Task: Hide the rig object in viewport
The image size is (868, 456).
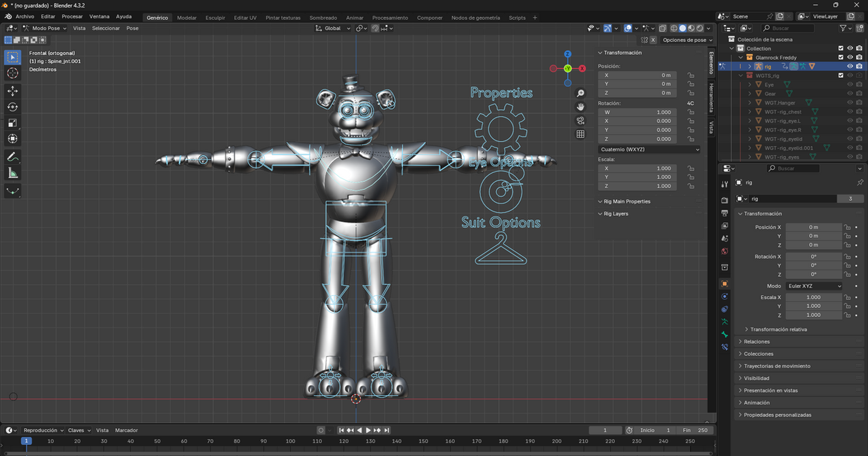Action: tap(850, 66)
